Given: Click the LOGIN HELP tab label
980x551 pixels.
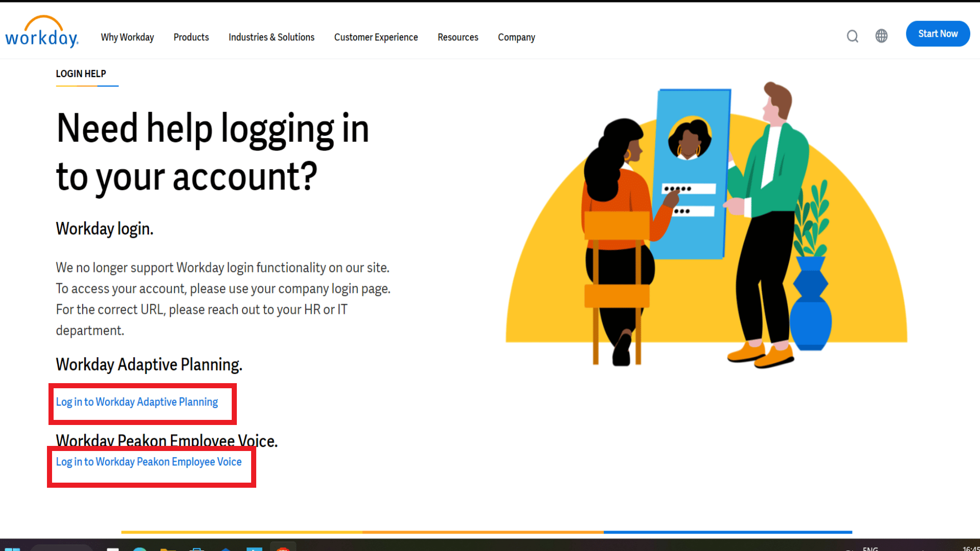Looking at the screenshot, I should 81,73.
